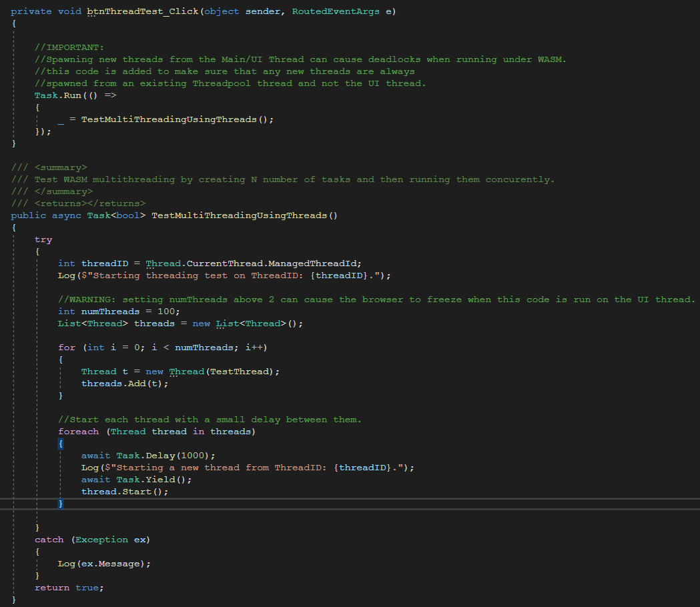Click the comment 'this code is added to make sure'
The image size is (700, 607).
[225, 71]
